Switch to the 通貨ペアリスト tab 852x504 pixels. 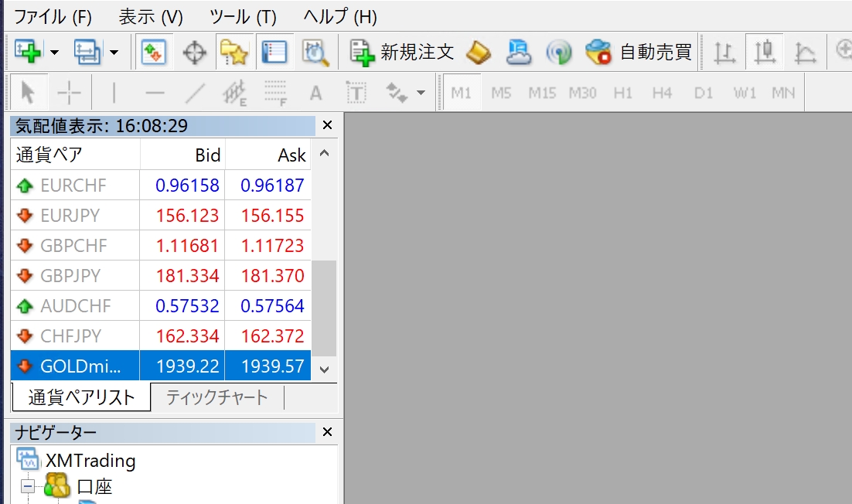(x=81, y=397)
